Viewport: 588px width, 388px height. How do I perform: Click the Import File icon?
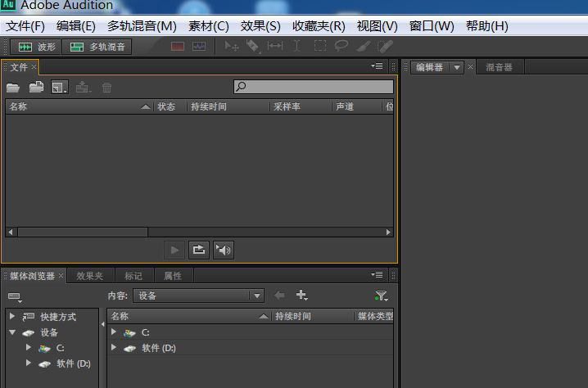click(x=36, y=87)
